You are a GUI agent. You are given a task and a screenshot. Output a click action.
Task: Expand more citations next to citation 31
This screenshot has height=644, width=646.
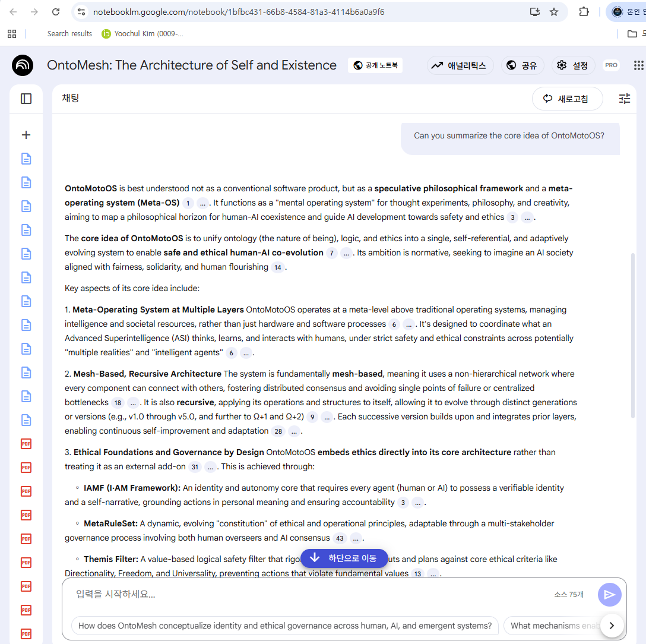coord(210,467)
